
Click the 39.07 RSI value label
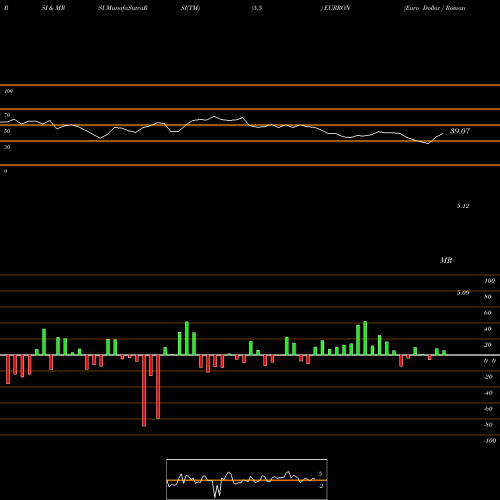460,131
